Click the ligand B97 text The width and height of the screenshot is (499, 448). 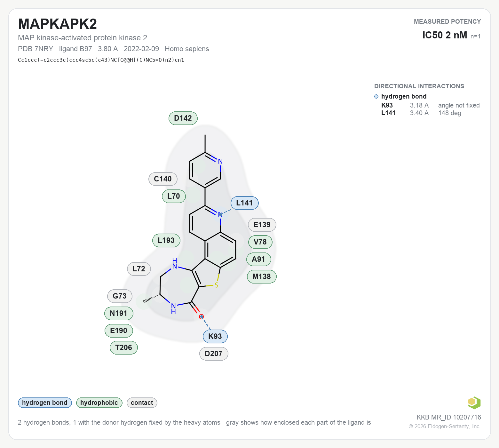click(75, 49)
